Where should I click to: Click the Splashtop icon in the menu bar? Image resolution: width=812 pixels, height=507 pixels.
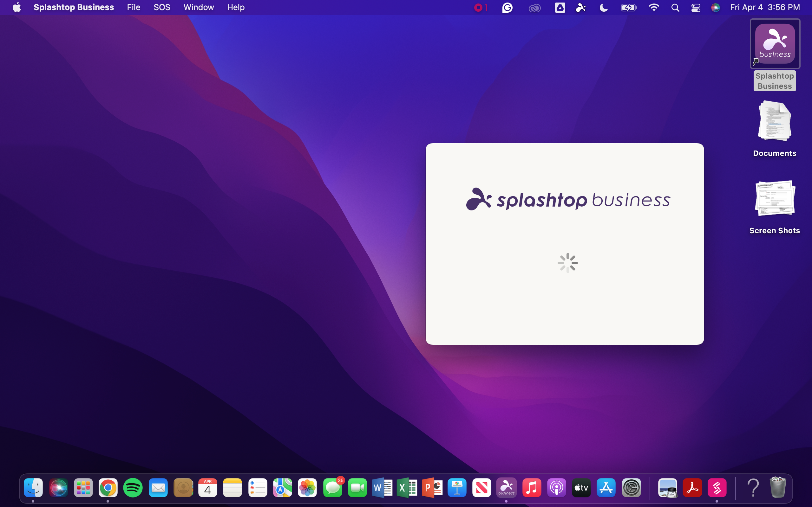pyautogui.click(x=581, y=7)
